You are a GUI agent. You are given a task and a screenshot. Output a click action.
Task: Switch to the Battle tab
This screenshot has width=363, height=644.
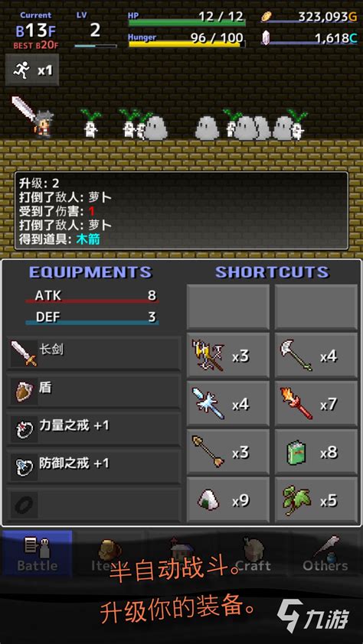(38, 553)
